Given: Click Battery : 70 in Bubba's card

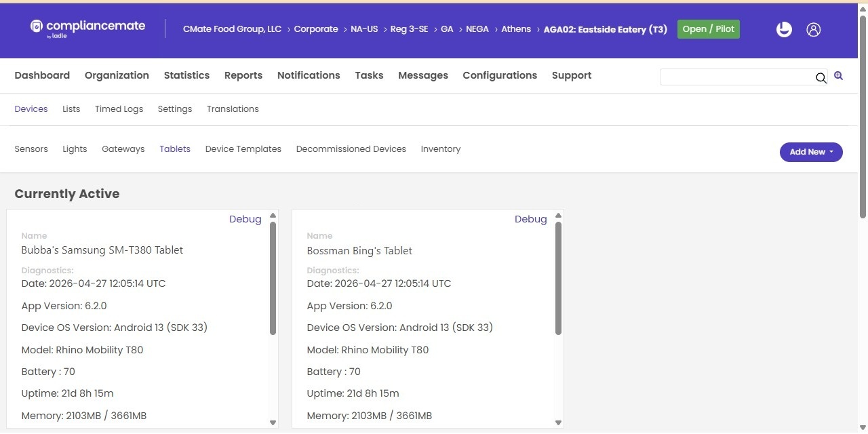Looking at the screenshot, I should click(x=48, y=372).
